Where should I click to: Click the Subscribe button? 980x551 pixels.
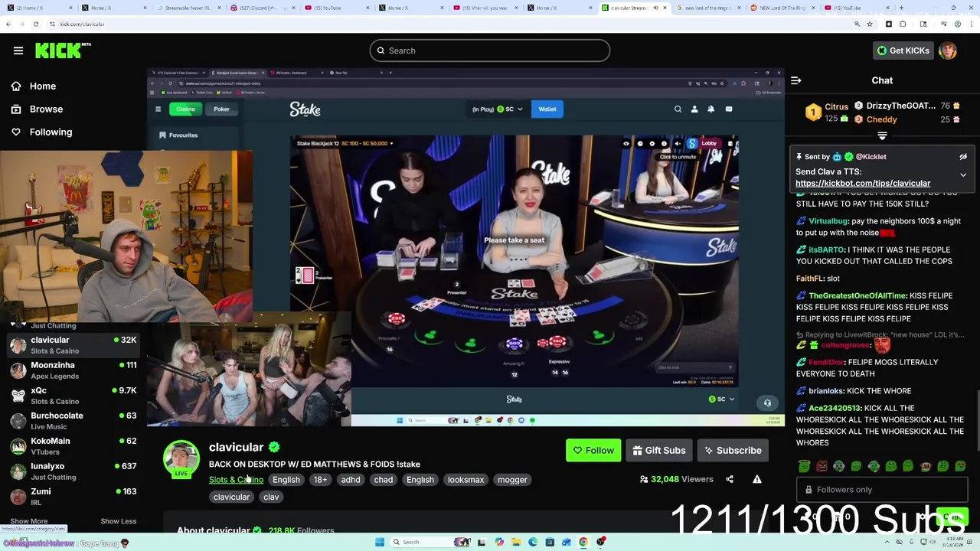tap(733, 451)
